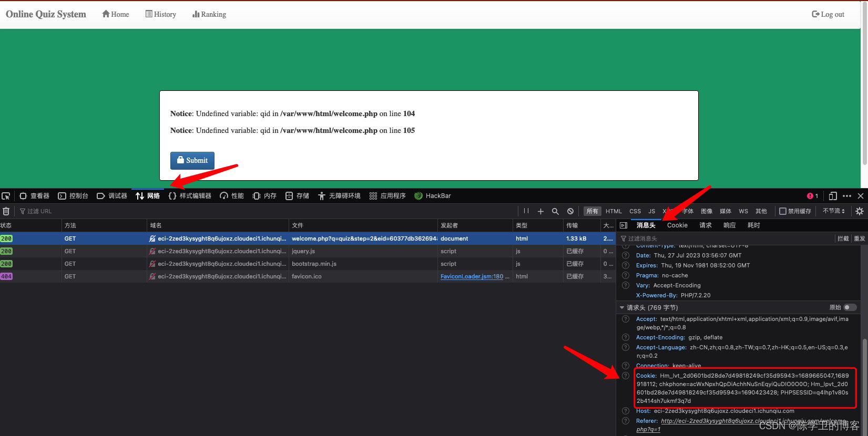Screen dimensions: 868x436
Task: Switch to the Response (响应) tab
Action: tap(730, 225)
